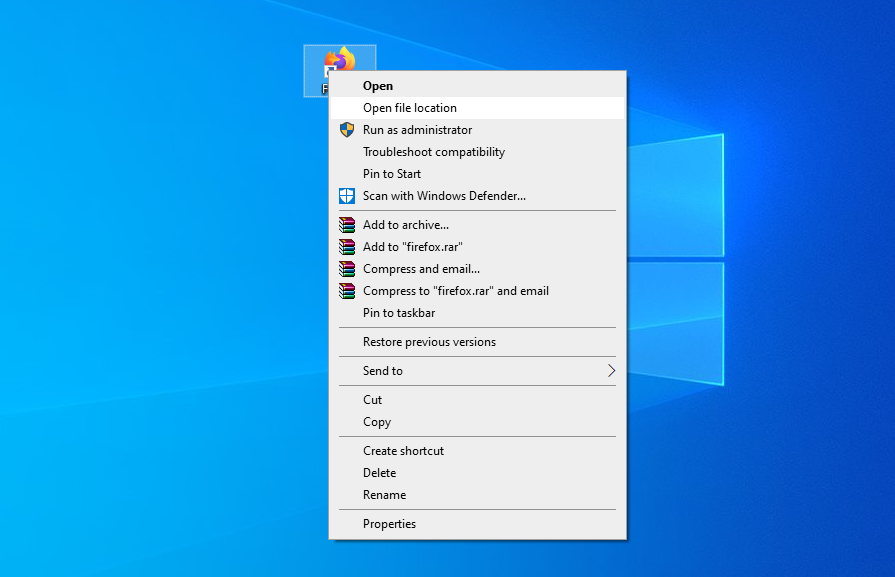Select Troubleshoot compatibility option
This screenshot has height=577, width=895.
coord(434,152)
